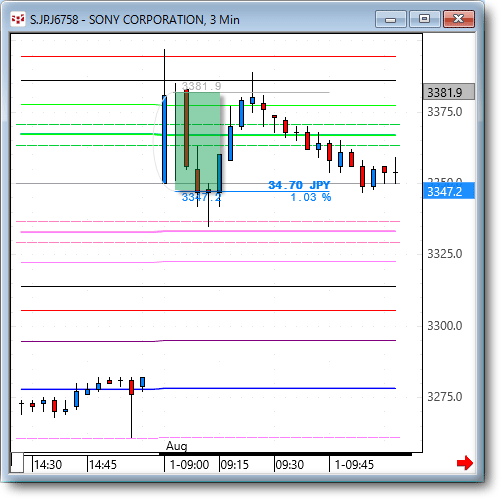Click the 1-09:00 time axis label

189,465
